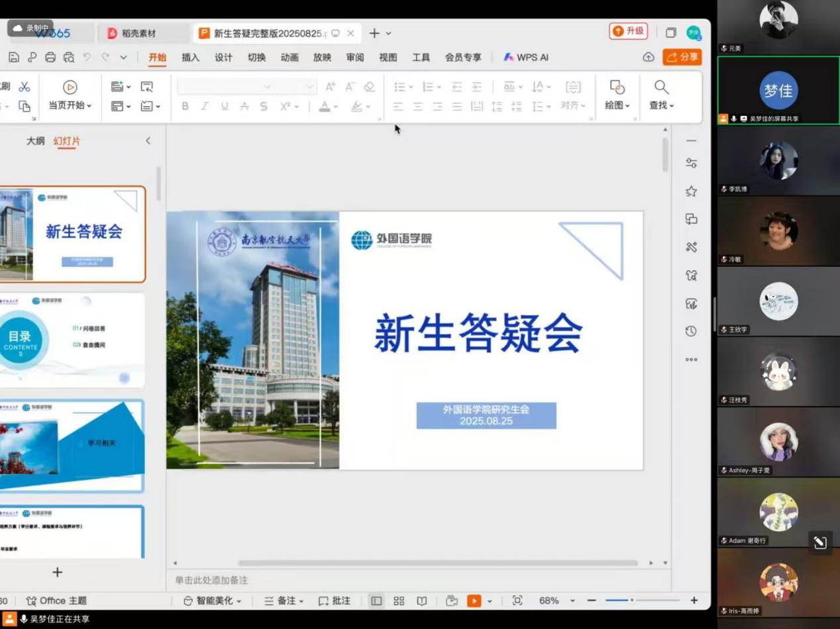Screen dimensions: 840x629
Task: Open the 插入 ribbon tab
Action: tap(191, 58)
